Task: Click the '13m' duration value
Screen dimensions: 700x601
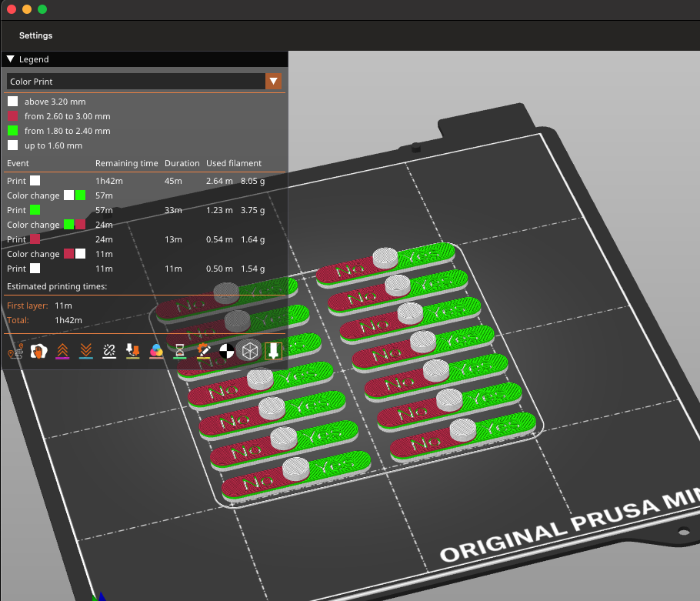Action: 173,240
